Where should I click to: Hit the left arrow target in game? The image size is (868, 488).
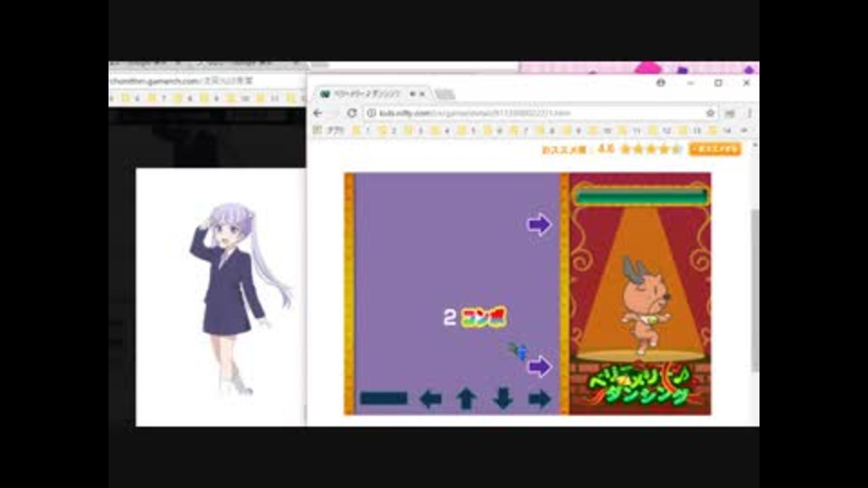[430, 399]
